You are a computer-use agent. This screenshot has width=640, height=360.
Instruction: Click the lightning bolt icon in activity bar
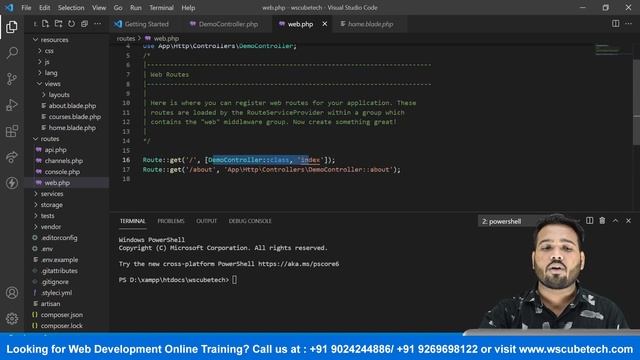click(x=12, y=183)
